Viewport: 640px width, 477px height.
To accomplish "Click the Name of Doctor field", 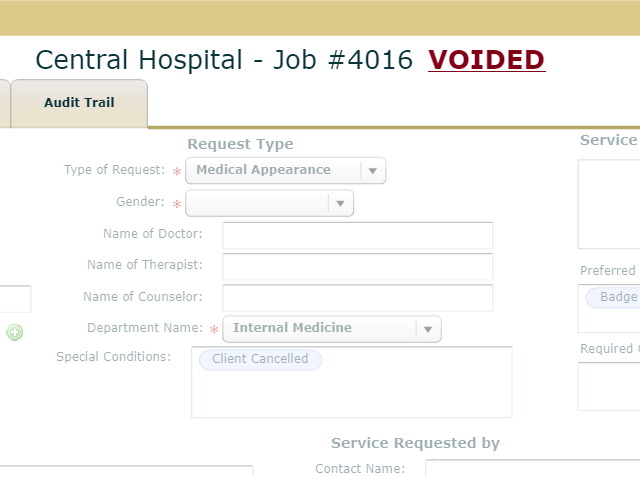I will (x=358, y=235).
